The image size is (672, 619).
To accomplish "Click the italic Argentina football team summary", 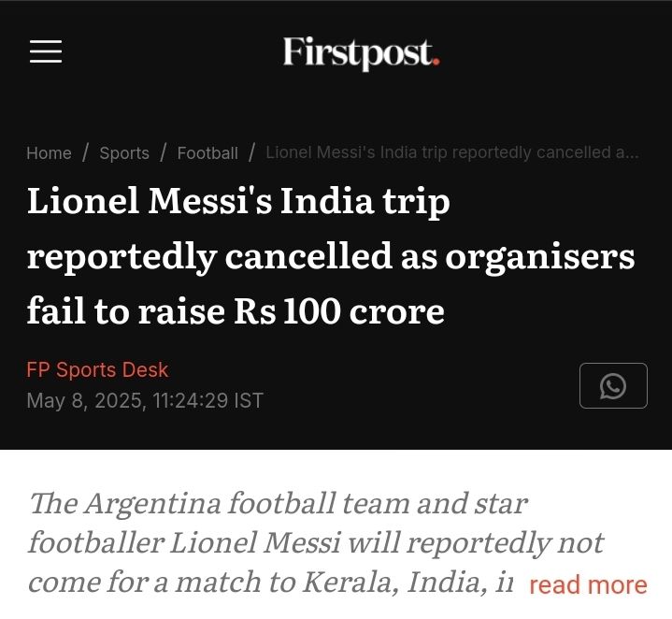I will coord(317,542).
